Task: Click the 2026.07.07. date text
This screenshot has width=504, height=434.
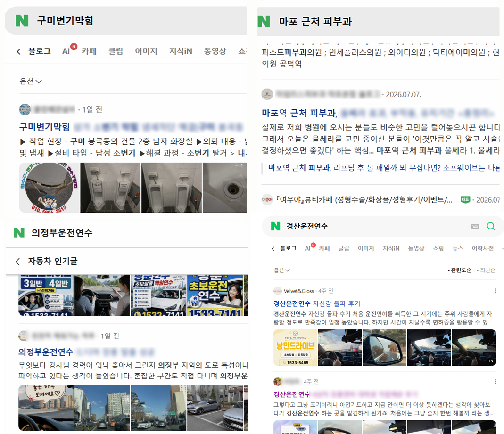Action: coord(404,94)
